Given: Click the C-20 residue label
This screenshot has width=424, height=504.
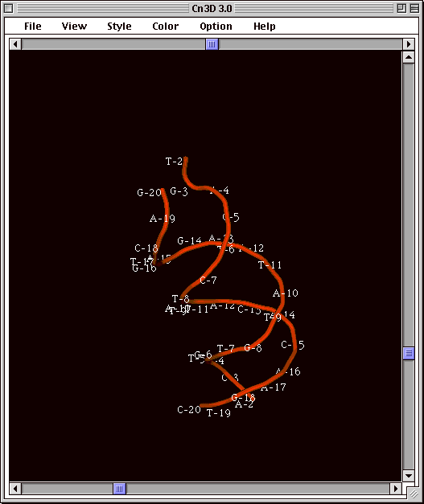Looking at the screenshot, I should (x=189, y=409).
